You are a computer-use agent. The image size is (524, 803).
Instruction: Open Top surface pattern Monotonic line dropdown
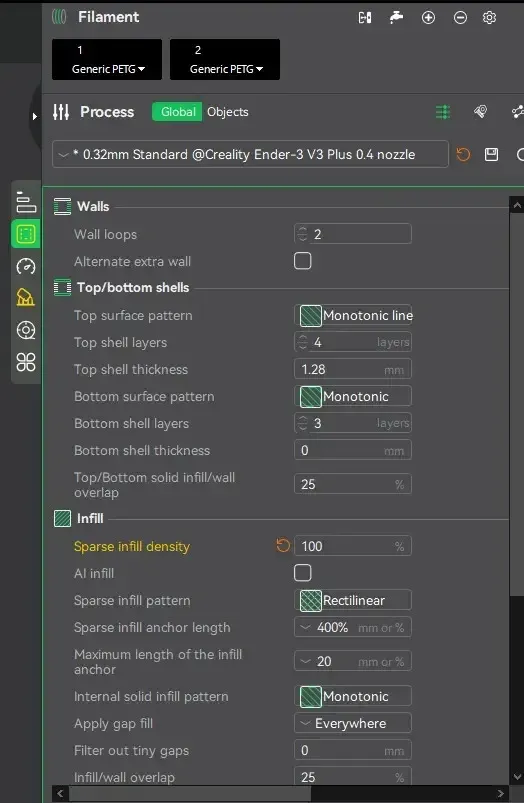pyautogui.click(x=353, y=315)
